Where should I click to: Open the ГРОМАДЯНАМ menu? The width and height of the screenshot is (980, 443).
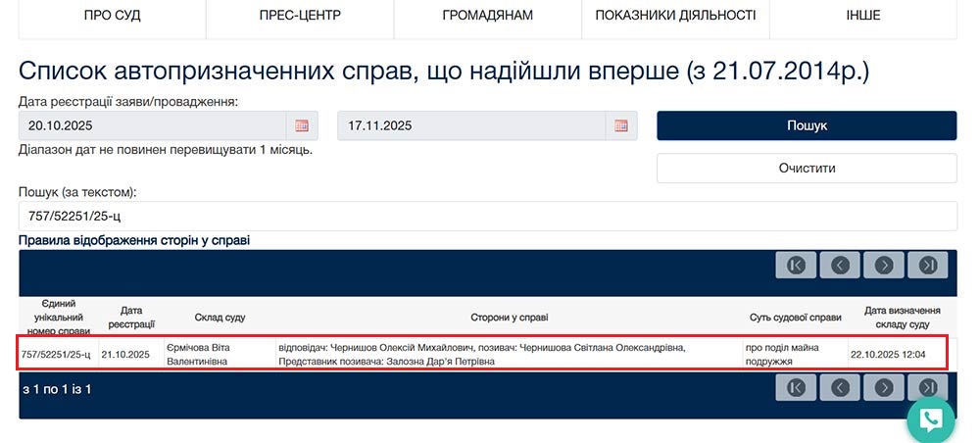[487, 17]
